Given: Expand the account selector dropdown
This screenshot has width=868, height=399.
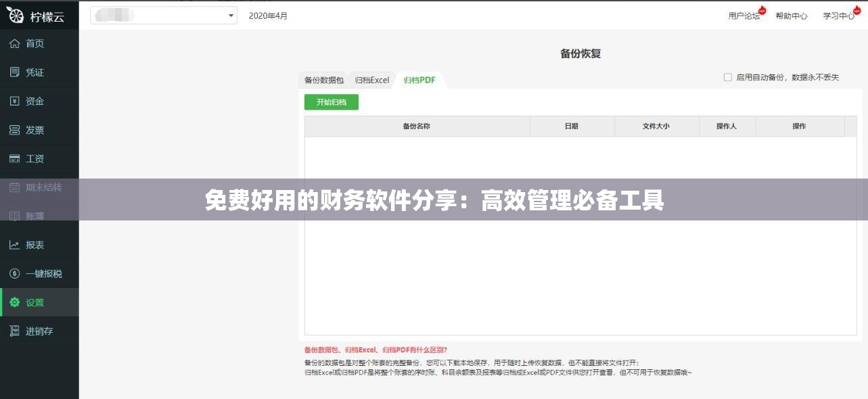Looking at the screenshot, I should [230, 15].
